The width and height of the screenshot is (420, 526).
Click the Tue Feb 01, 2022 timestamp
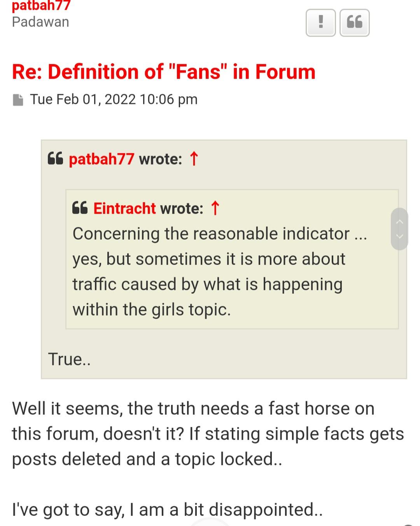pyautogui.click(x=114, y=100)
